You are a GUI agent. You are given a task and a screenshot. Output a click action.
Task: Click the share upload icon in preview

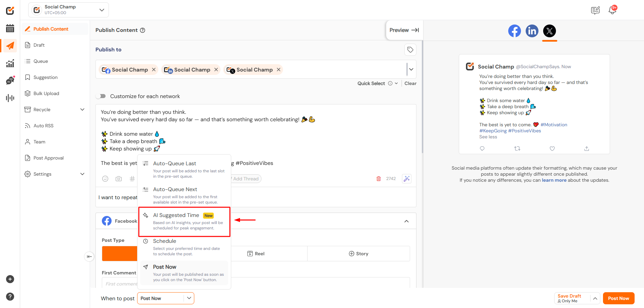pos(587,148)
